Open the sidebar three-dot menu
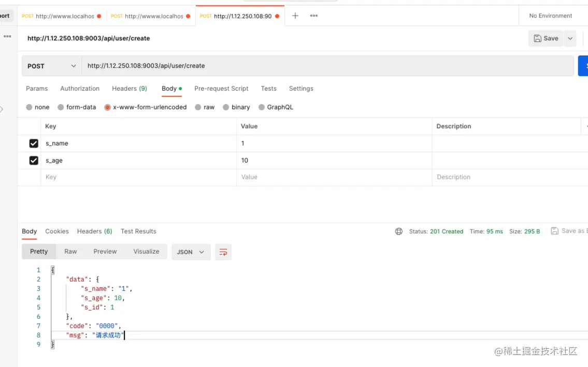 coord(7,36)
